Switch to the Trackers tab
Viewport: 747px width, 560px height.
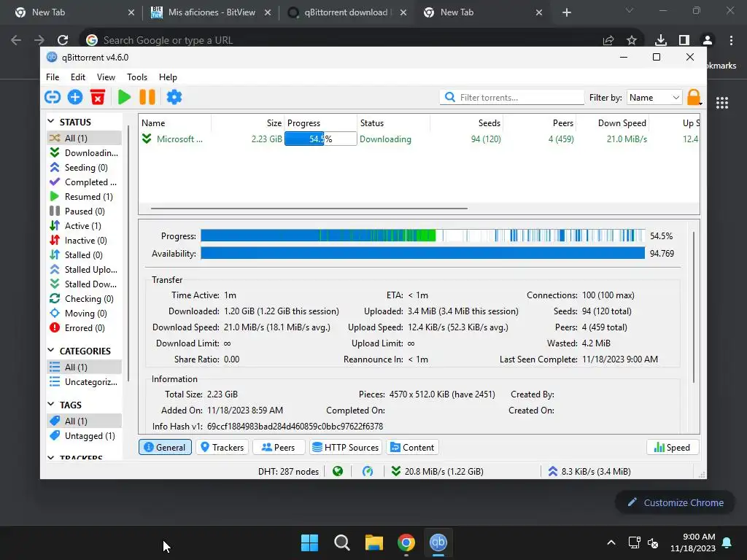pos(222,447)
